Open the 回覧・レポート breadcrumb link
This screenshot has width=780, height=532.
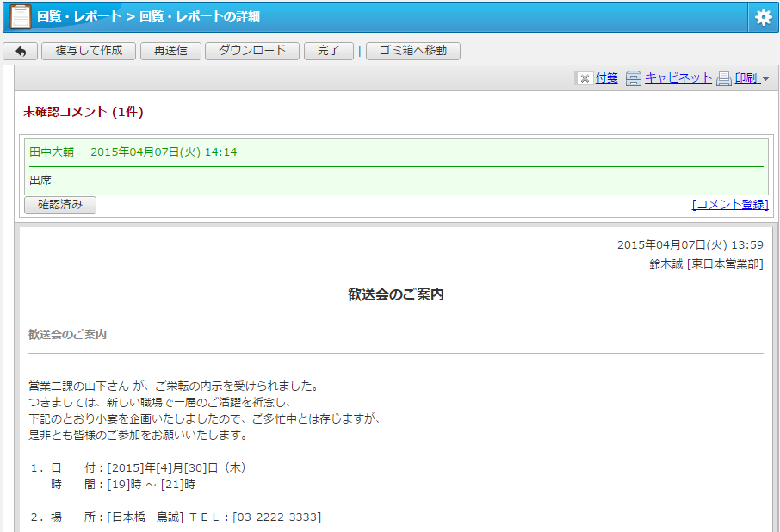click(79, 16)
